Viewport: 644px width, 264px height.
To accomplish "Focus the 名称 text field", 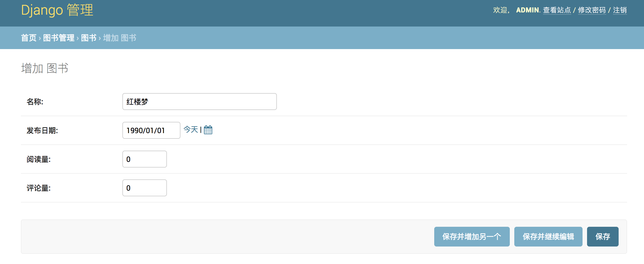I will [x=199, y=102].
